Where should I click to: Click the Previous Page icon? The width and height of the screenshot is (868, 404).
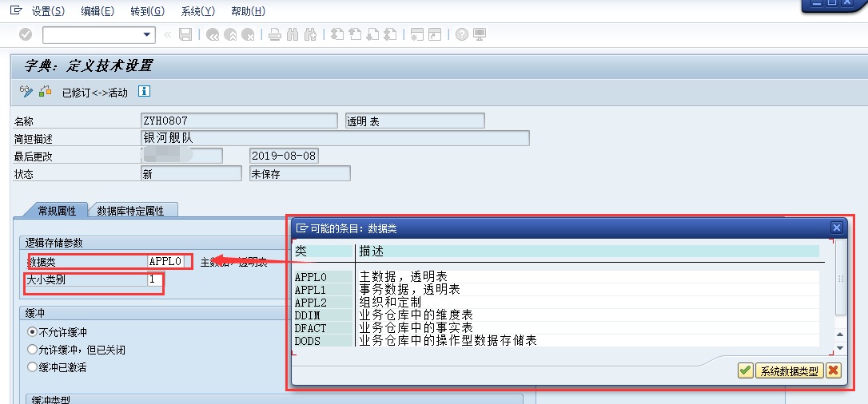tap(355, 35)
